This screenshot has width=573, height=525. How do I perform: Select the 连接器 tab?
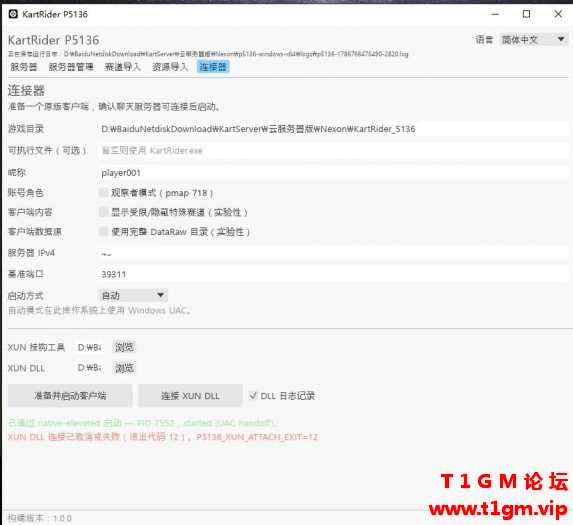pyautogui.click(x=213, y=67)
